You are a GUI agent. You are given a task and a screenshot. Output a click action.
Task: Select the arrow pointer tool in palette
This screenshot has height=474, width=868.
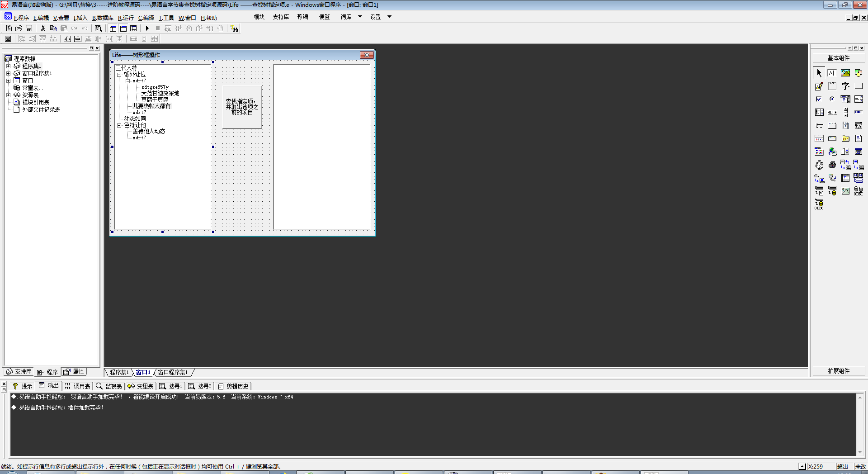coord(819,73)
